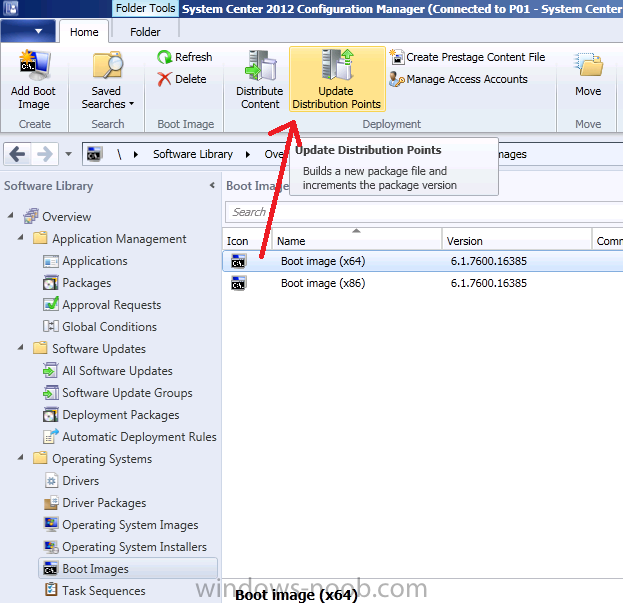Click the Icon column header
Image resolution: width=623 pixels, height=603 pixels.
(x=247, y=239)
